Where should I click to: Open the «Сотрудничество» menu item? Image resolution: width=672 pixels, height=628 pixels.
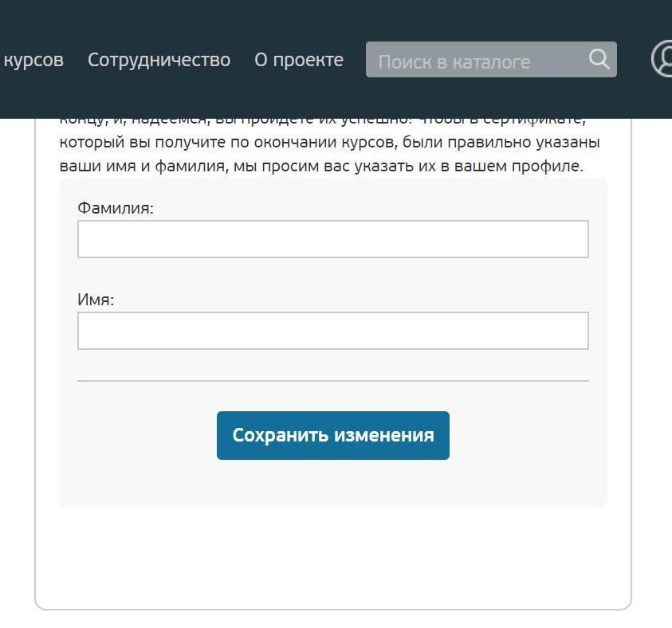159,60
